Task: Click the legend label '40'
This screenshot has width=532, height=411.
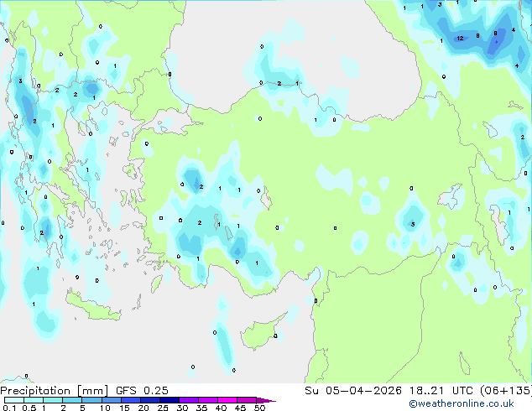Action: (221, 408)
